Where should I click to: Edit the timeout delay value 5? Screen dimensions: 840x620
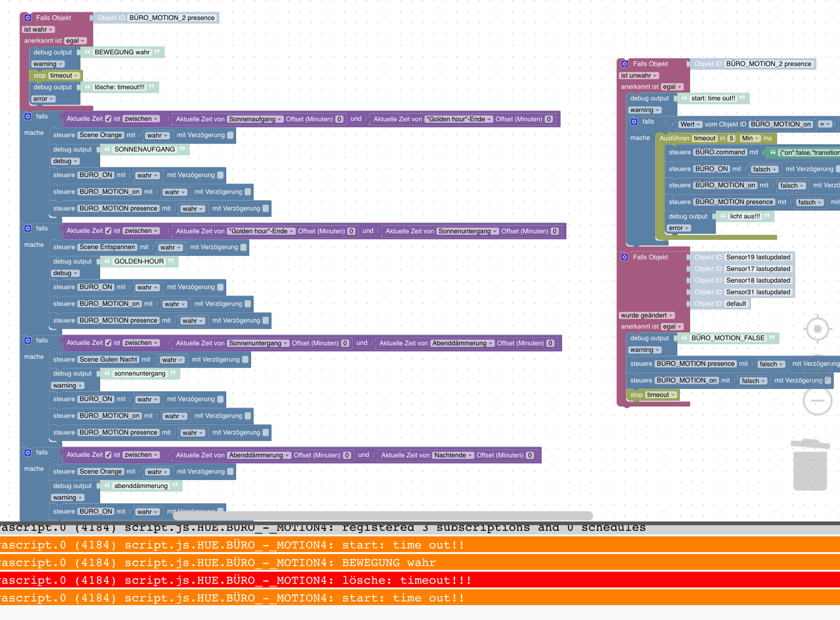[x=731, y=138]
